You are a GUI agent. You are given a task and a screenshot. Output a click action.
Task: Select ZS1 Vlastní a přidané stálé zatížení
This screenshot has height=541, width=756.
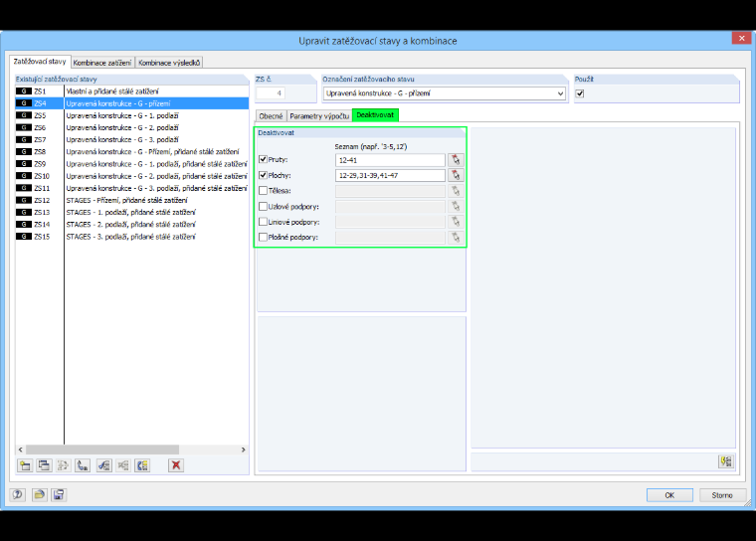132,91
